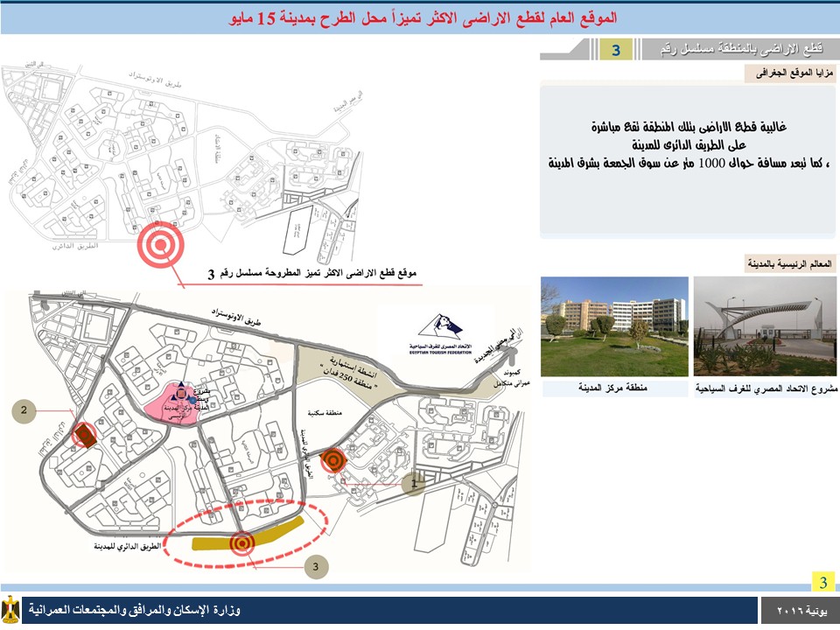Click the upper map caption ending مسلسل رقم 3
This screenshot has height=630, width=840.
(312, 274)
